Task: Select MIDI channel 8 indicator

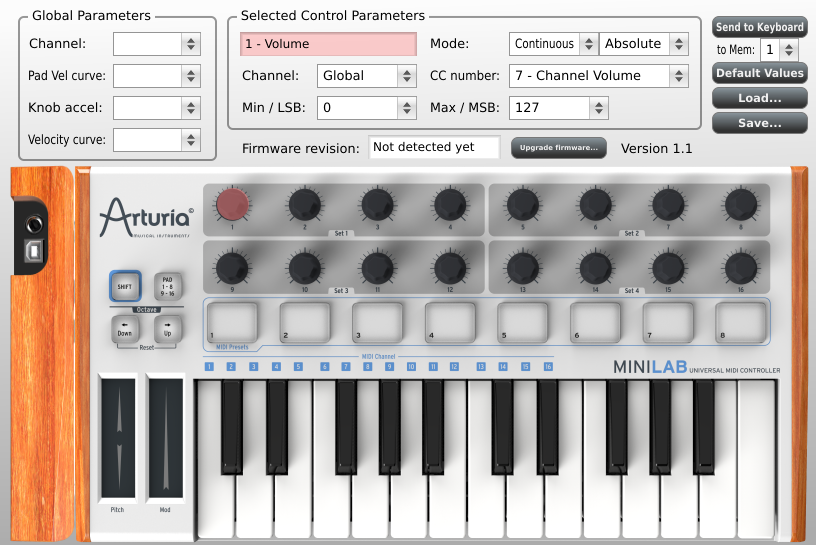Action: click(x=367, y=366)
